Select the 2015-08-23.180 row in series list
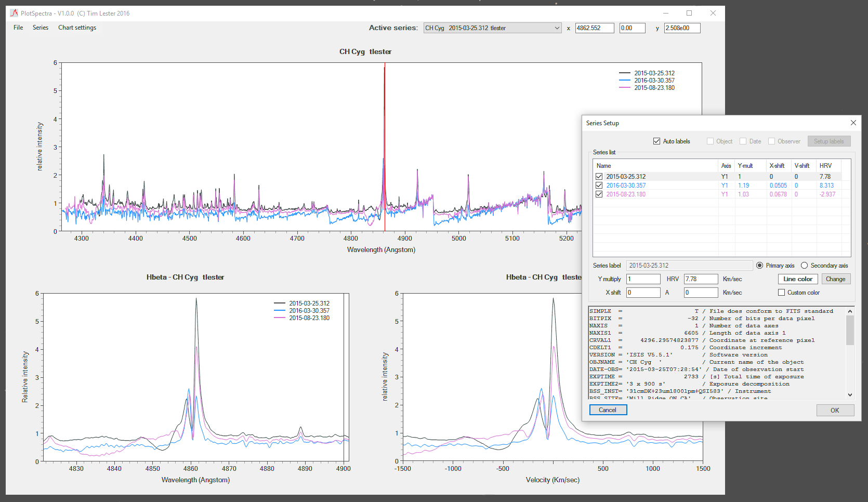Screen dimensions: 868x502 [x=626, y=194]
